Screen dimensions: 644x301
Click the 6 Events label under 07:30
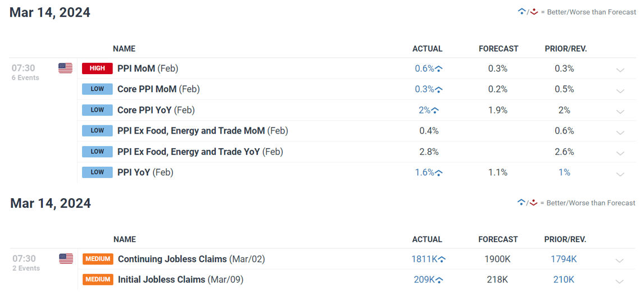click(25, 77)
